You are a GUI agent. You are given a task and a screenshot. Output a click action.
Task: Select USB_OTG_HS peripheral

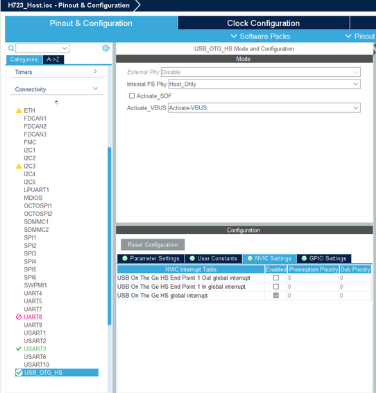(57, 373)
